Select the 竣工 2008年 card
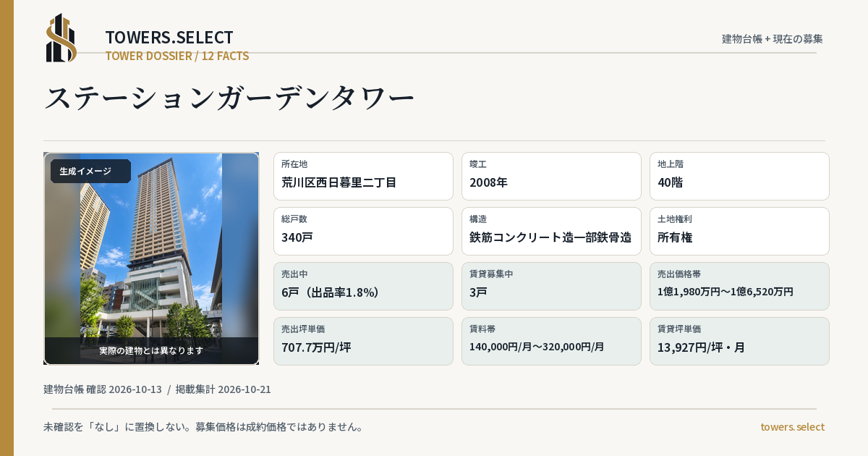Screen dimensions: 868x456 pos(551,176)
